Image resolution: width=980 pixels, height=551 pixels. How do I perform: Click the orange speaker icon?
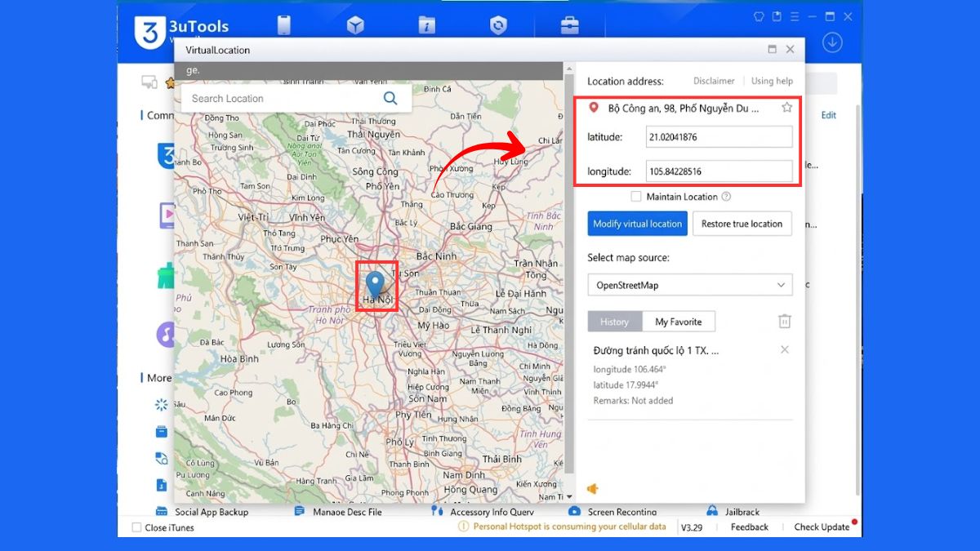click(593, 488)
